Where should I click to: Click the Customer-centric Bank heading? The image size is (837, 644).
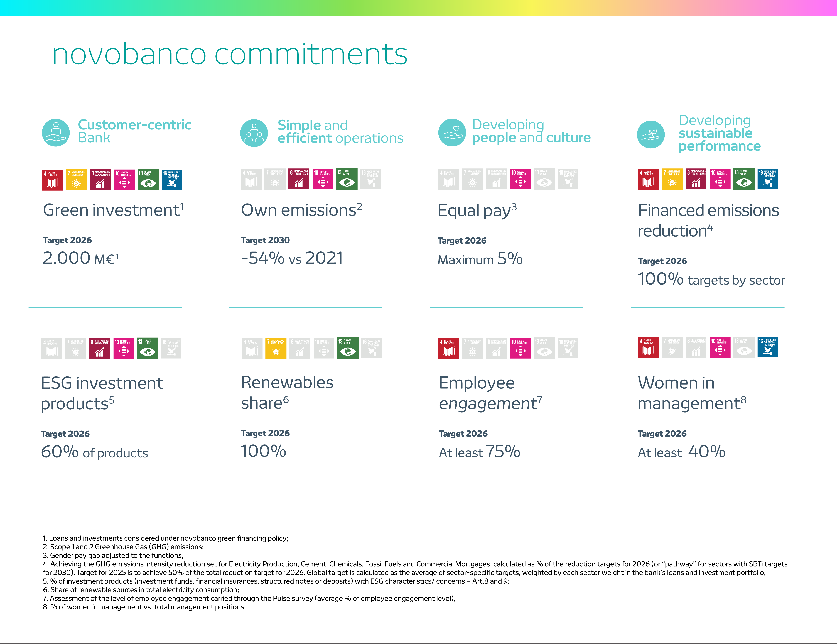click(x=134, y=131)
